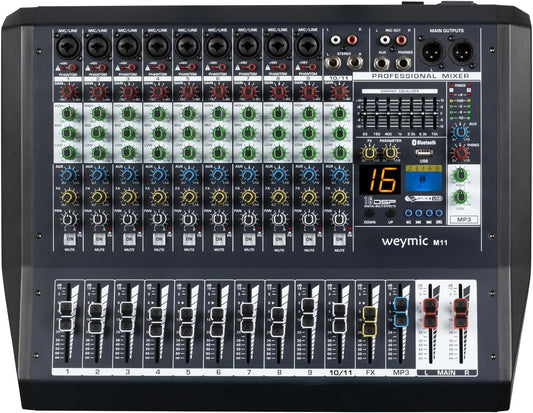
Task: Select the PHONES headphone jack
Action: [x=403, y=63]
